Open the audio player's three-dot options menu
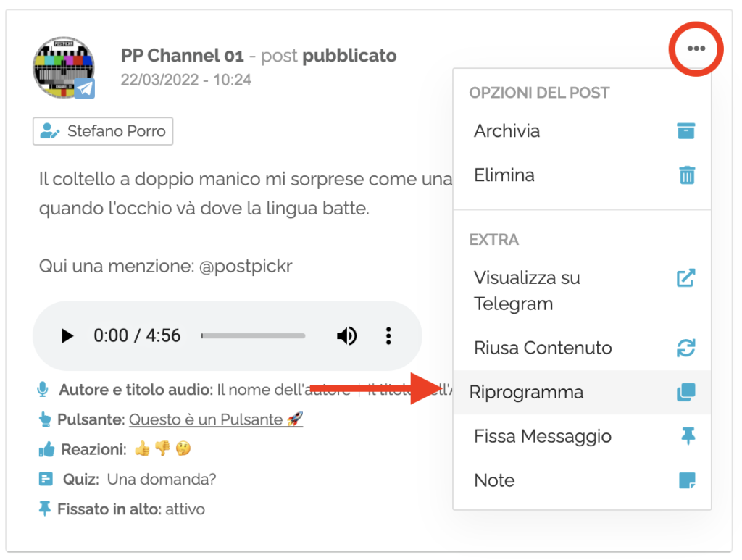Screen dimensions: 742x560 (x=388, y=335)
